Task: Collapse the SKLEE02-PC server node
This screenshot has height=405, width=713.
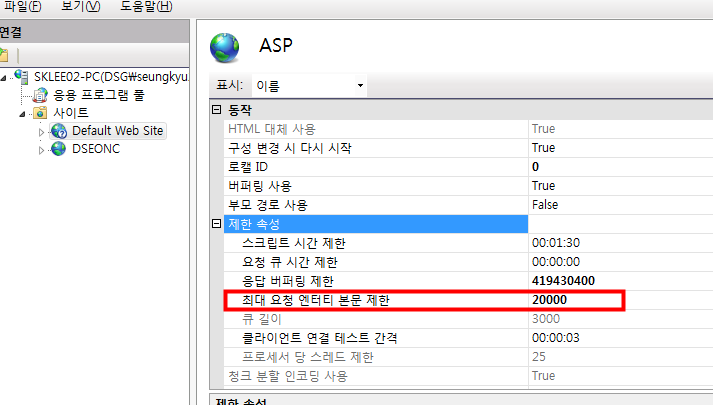Action: [4, 78]
